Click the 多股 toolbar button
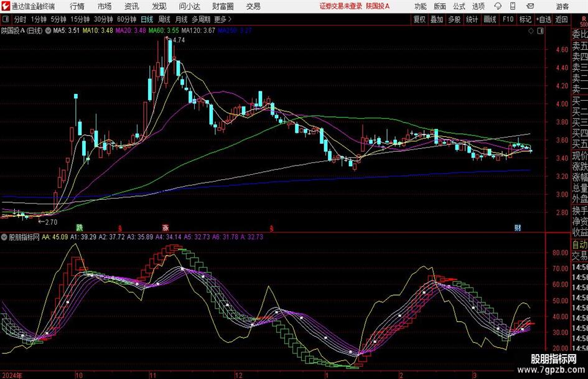This screenshot has width=588, height=379. click(454, 19)
